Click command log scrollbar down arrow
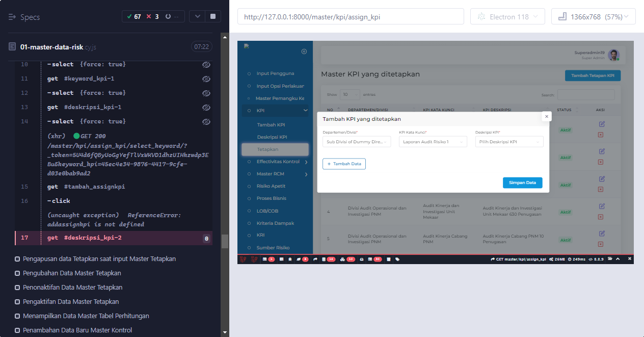Image resolution: width=644 pixels, height=337 pixels. pos(225,333)
